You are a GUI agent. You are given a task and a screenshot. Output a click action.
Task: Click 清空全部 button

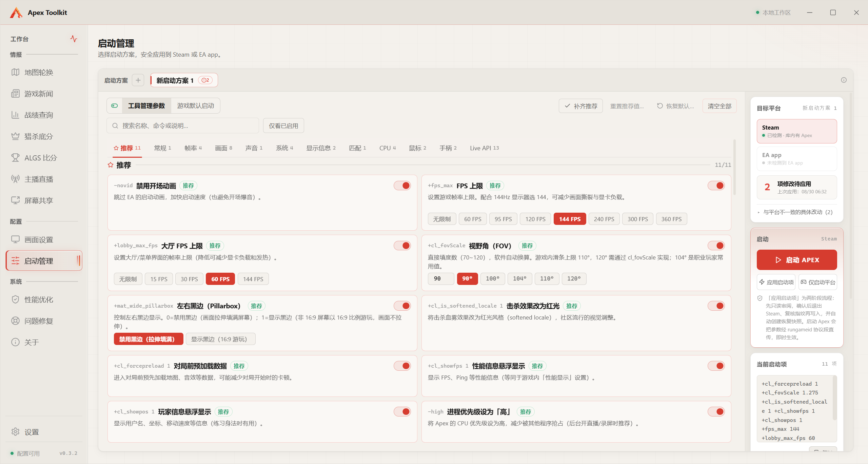click(x=719, y=106)
